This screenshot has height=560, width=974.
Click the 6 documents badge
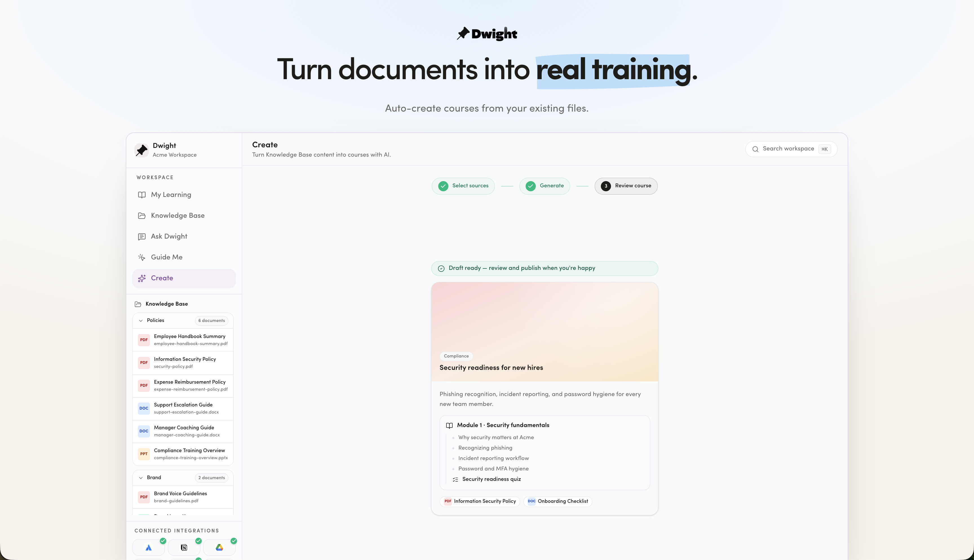[212, 320]
